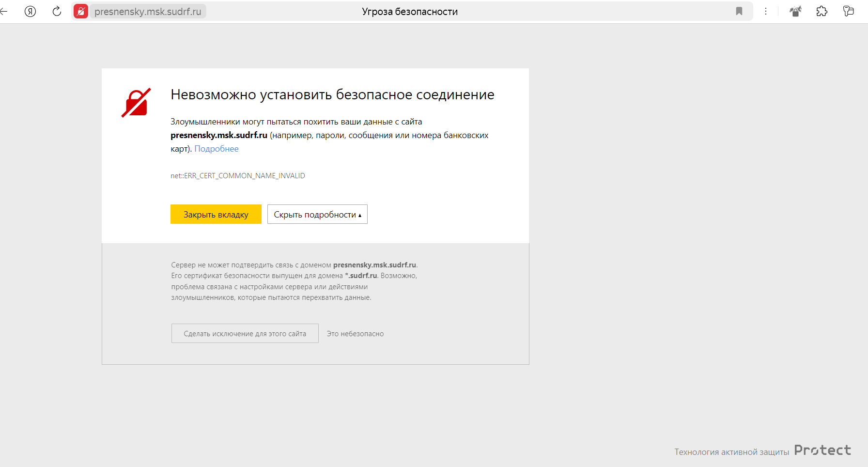868x467 pixels.
Task: Collapse details via Скрыть подробности
Action: pos(317,214)
